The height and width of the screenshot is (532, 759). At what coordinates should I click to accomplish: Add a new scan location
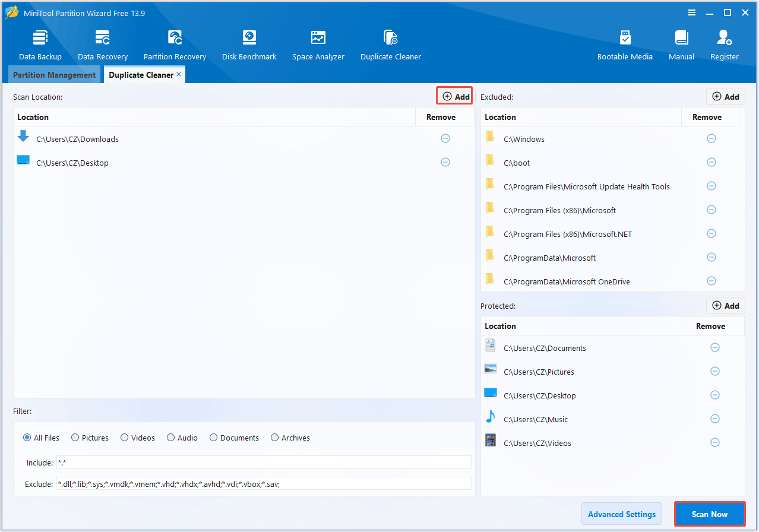(x=456, y=96)
